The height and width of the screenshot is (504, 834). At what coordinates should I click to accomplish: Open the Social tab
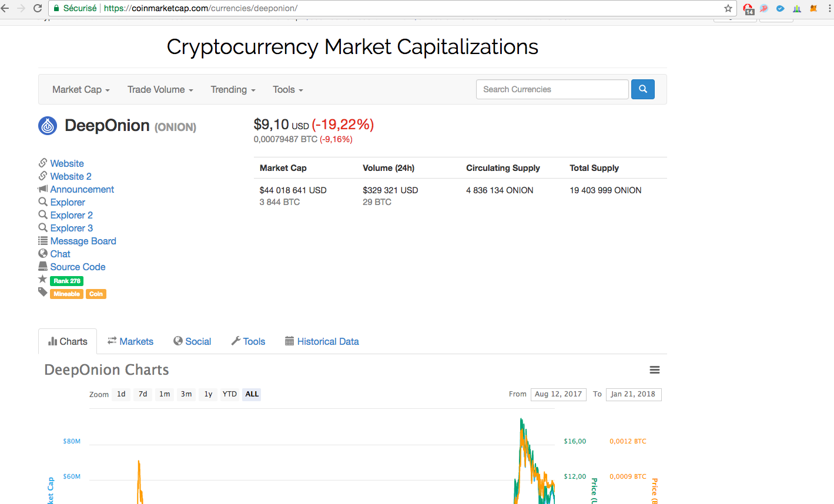click(192, 341)
